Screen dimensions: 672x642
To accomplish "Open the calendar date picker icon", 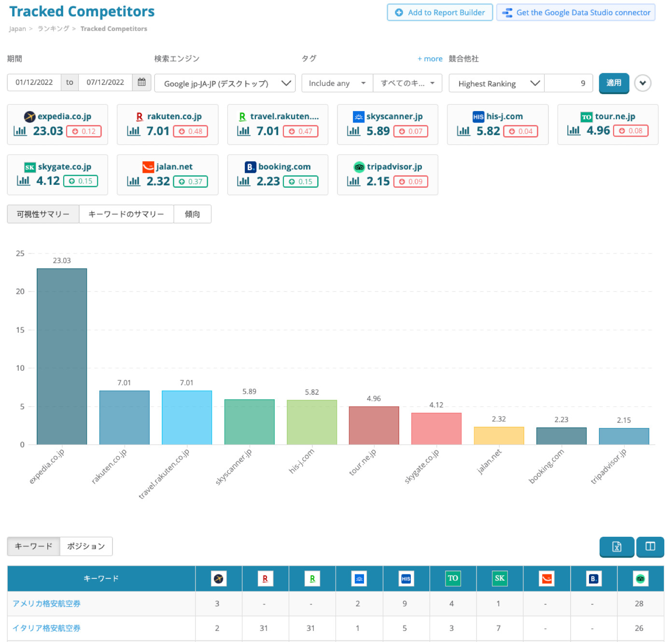I will (x=141, y=82).
